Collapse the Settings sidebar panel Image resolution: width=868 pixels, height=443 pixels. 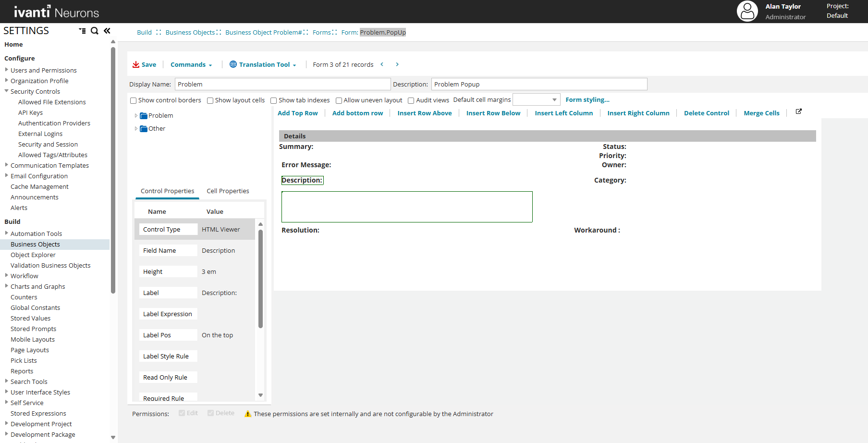point(107,31)
